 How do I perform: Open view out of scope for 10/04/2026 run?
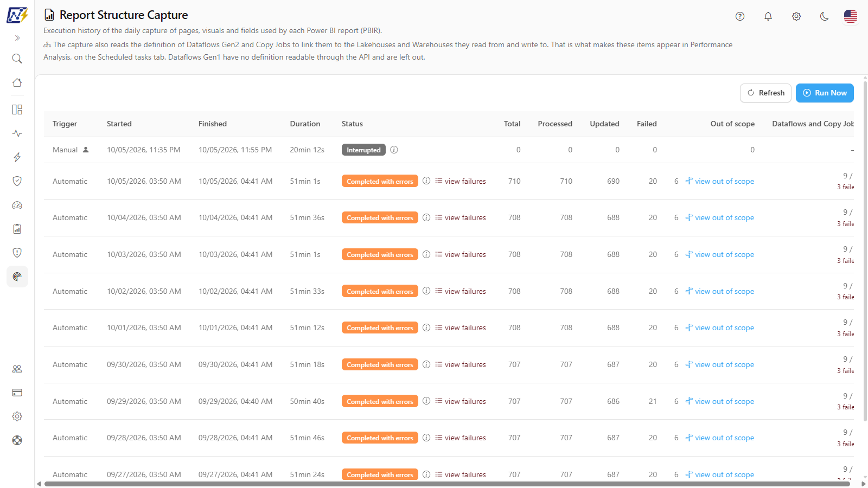click(x=720, y=217)
